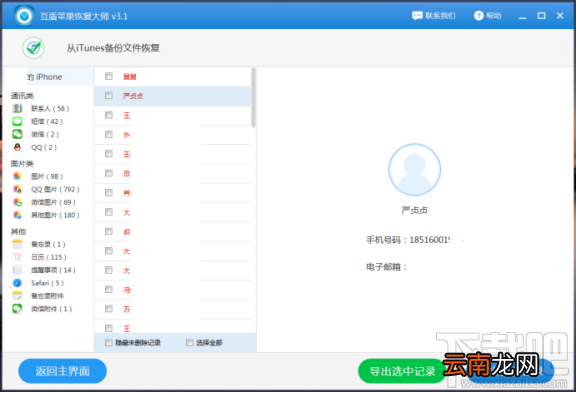This screenshot has width=576, height=393.
Task: Open the QQ 图片 (792) icon
Action: pyautogui.click(x=17, y=189)
